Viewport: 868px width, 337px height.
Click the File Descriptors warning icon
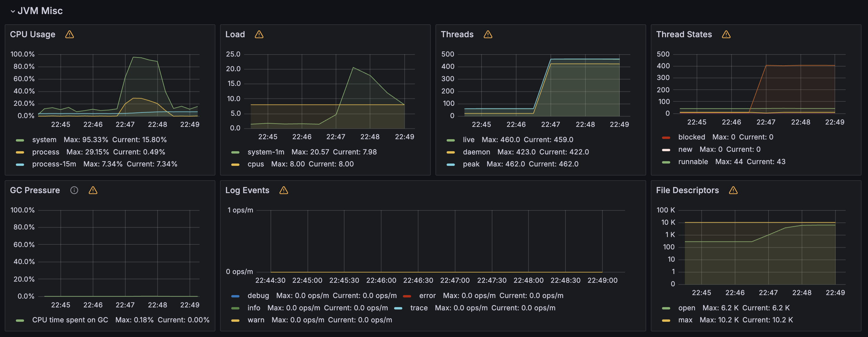tap(733, 190)
